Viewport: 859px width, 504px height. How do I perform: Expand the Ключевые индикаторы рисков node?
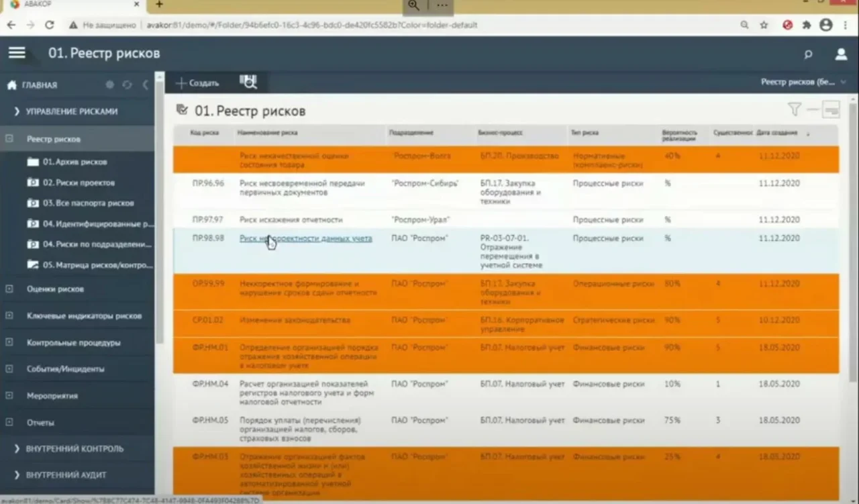click(x=9, y=315)
